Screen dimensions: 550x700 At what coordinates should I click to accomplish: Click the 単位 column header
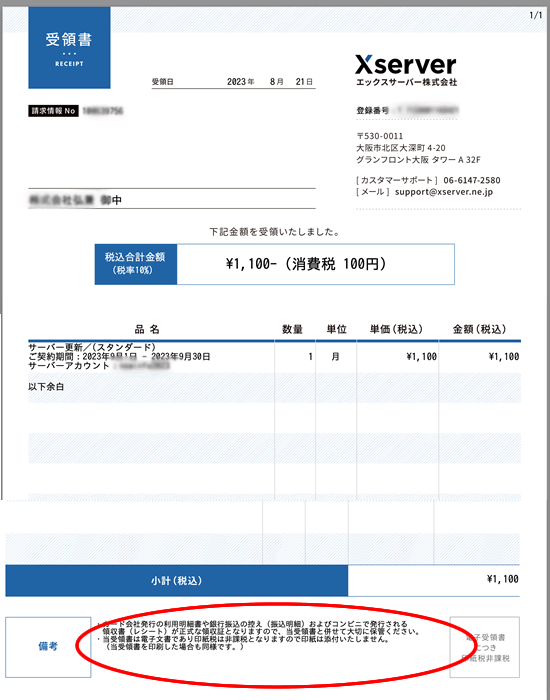[x=336, y=329]
